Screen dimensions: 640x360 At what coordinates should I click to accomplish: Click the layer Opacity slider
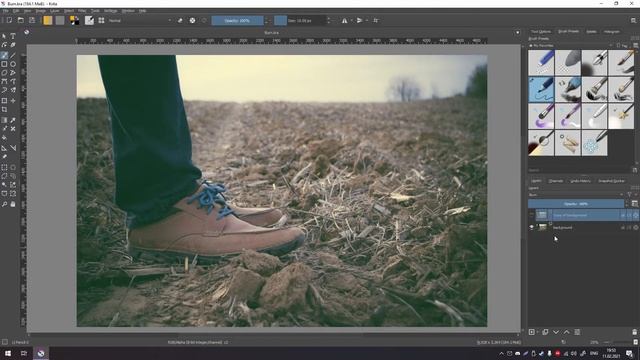point(576,203)
